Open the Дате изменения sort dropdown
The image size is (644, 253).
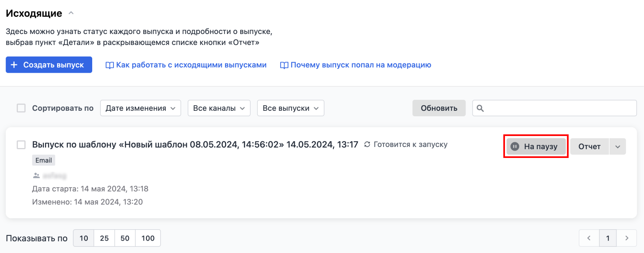click(141, 108)
